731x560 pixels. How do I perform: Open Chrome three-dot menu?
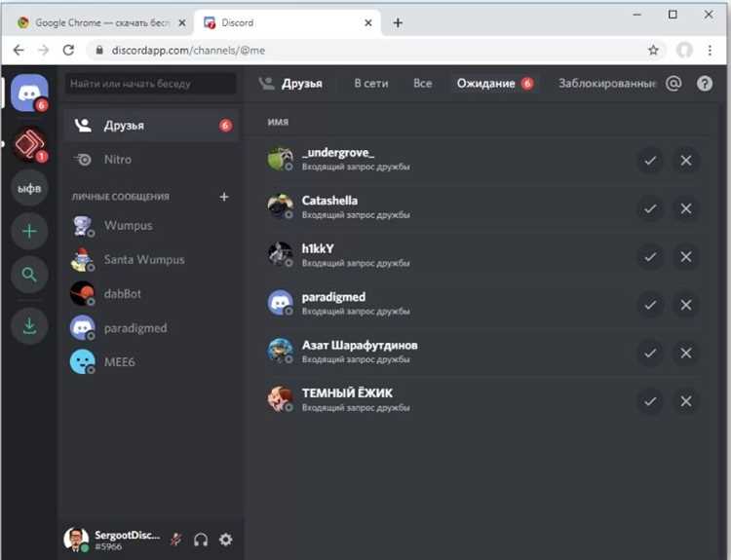(x=710, y=51)
